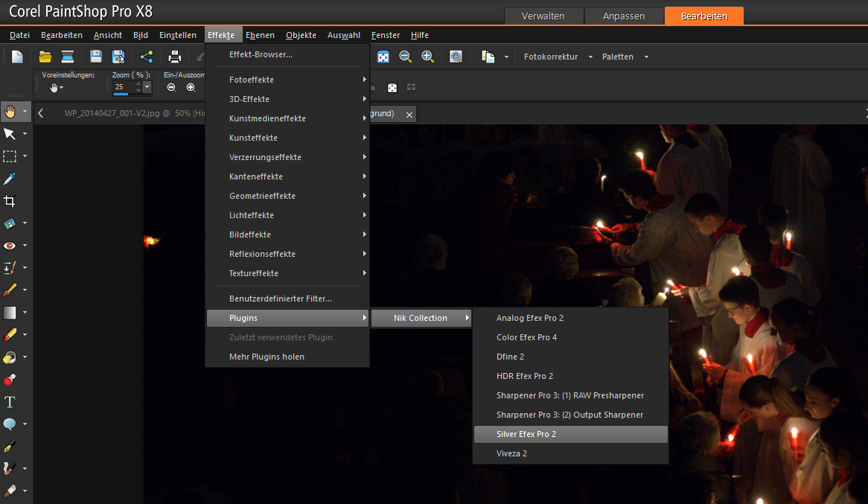868x504 pixels.
Task: Expand the Fotoeffekte submenu
Action: tap(288, 80)
